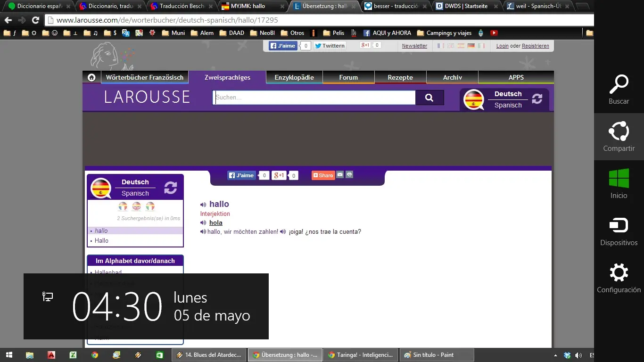Click the Registrieren link

pyautogui.click(x=536, y=46)
